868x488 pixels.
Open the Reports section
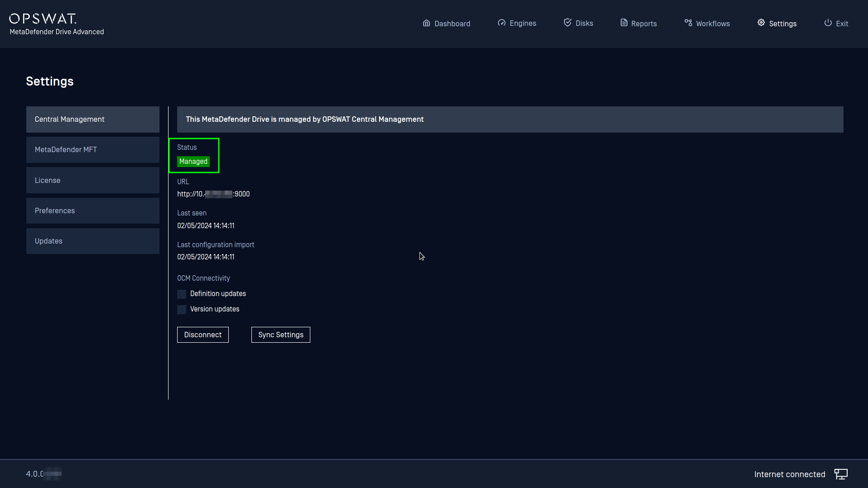coord(639,24)
